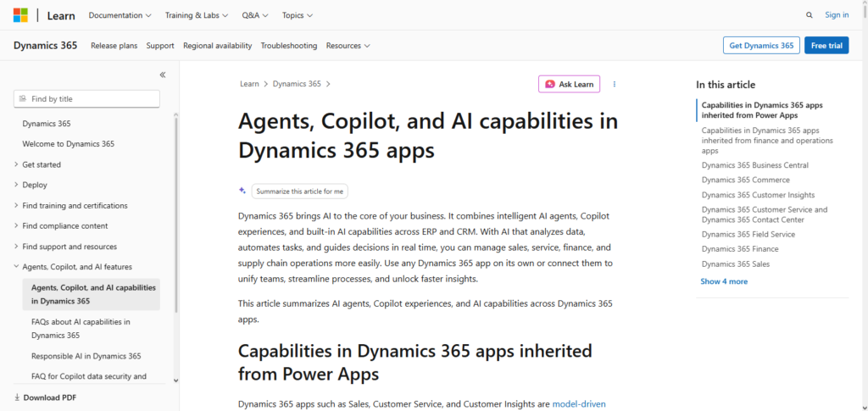Click Sign in
The image size is (868, 411).
pyautogui.click(x=837, y=15)
